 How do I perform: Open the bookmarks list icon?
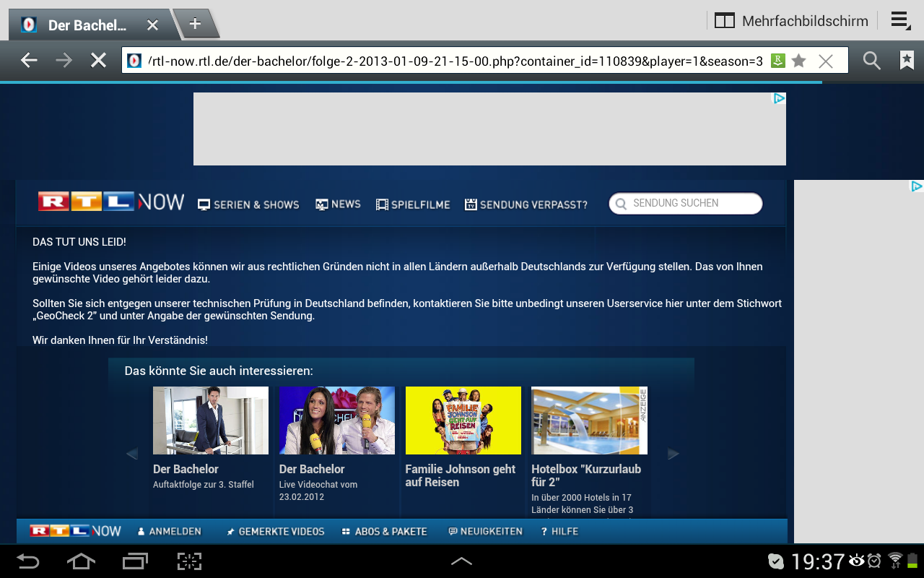pos(907,61)
